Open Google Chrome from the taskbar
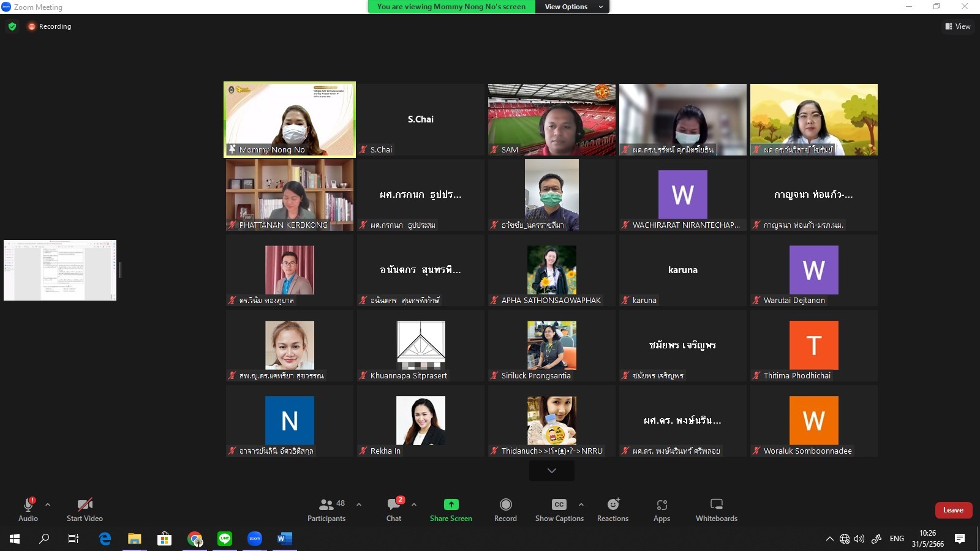The image size is (980, 551). [195, 539]
